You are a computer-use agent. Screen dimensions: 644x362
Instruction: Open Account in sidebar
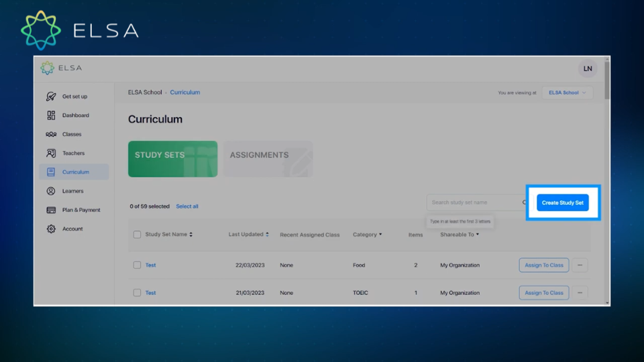pyautogui.click(x=74, y=229)
